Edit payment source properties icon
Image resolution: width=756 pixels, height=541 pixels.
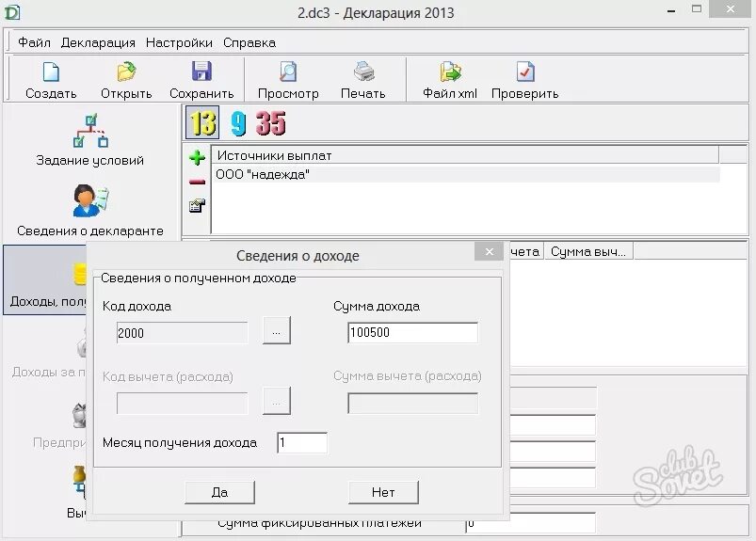tap(197, 206)
